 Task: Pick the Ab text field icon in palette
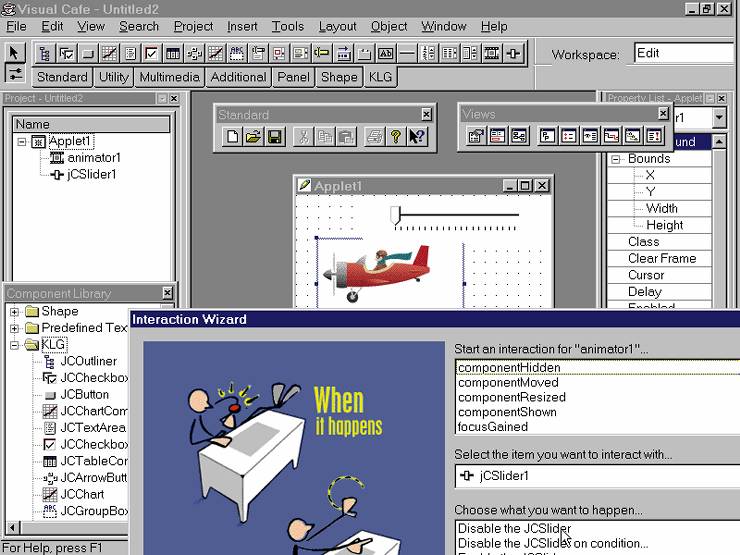tap(386, 53)
